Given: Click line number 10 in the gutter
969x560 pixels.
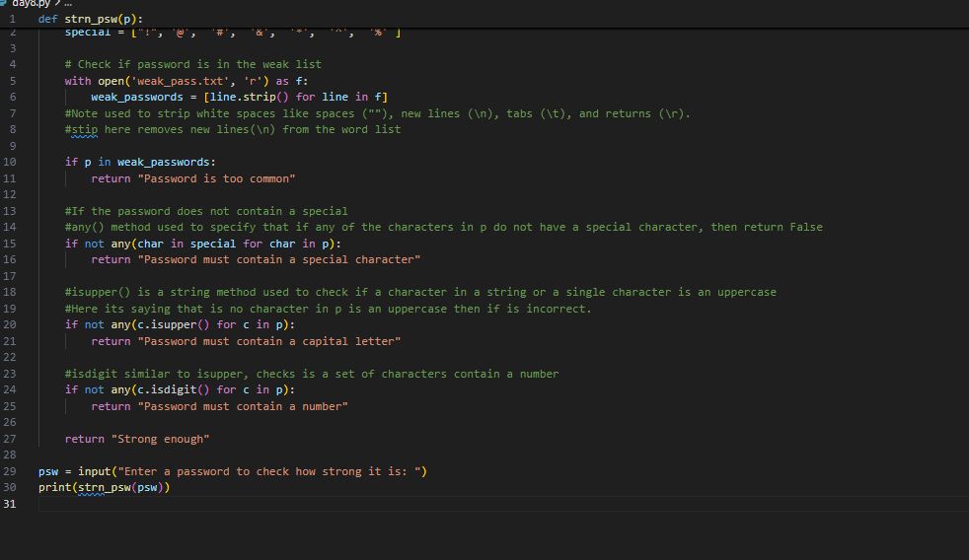Looking at the screenshot, I should (10, 162).
